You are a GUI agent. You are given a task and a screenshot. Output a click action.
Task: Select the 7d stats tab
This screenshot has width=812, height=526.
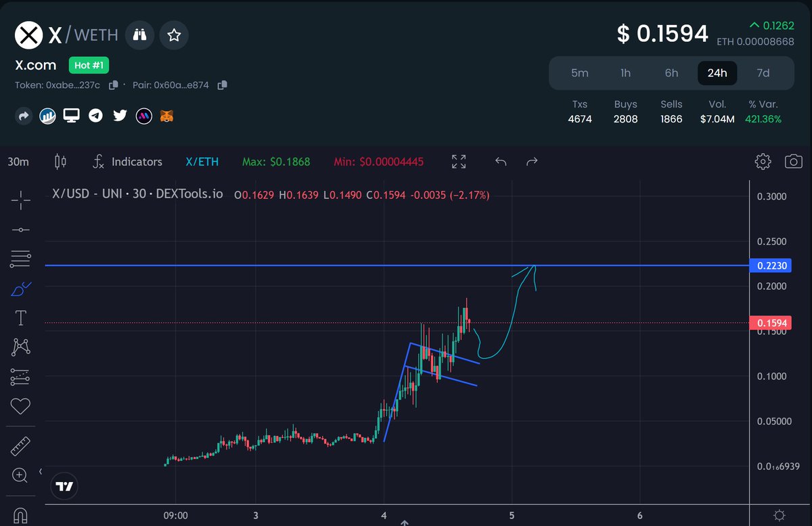point(763,73)
